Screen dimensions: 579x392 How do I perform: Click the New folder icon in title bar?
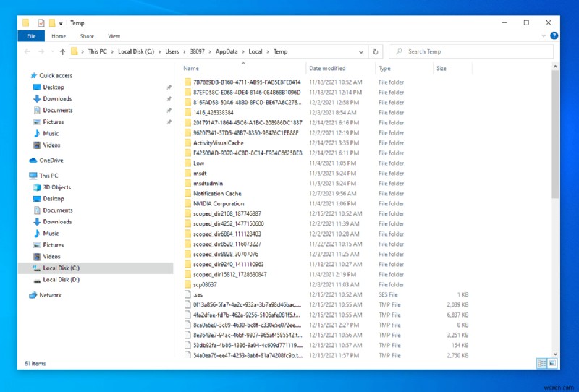[x=52, y=23]
